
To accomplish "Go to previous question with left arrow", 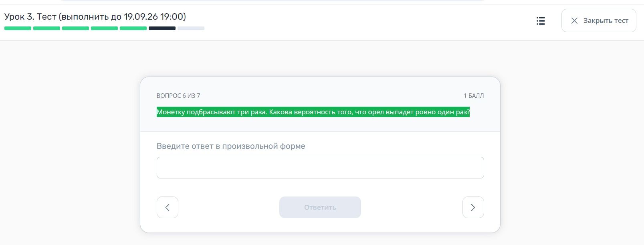I will coord(168,207).
